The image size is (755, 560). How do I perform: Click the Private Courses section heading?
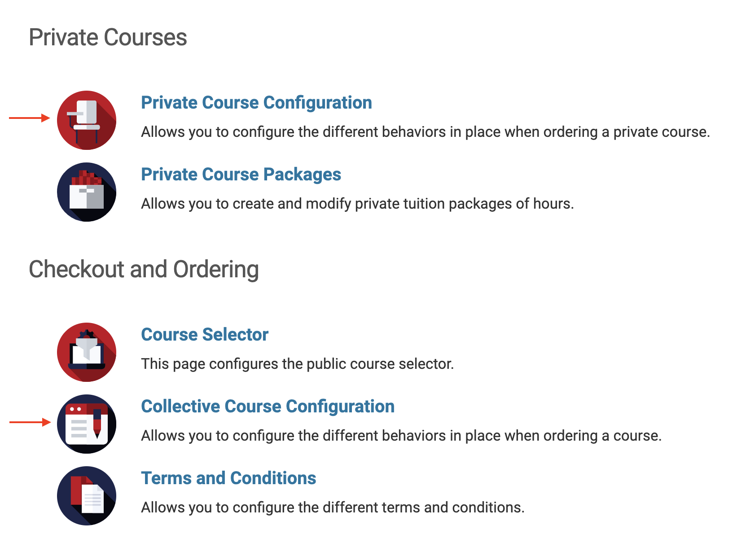pos(108,37)
